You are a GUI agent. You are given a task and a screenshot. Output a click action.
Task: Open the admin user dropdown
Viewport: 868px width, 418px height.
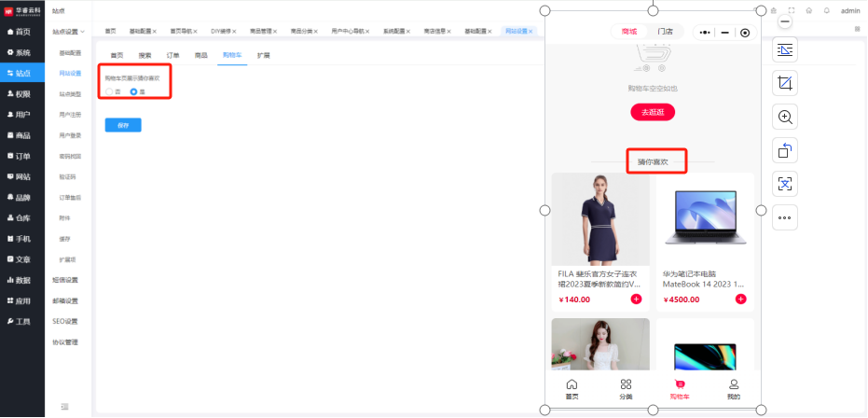click(x=849, y=10)
